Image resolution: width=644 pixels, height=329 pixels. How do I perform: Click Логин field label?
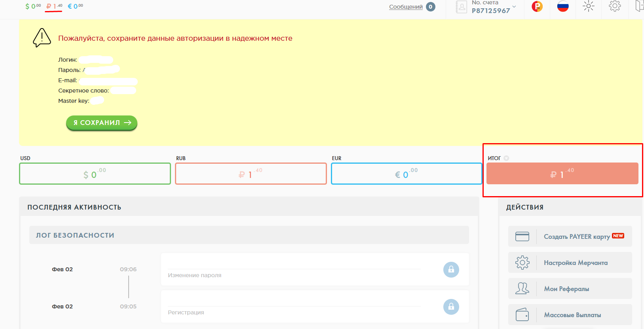(68, 60)
